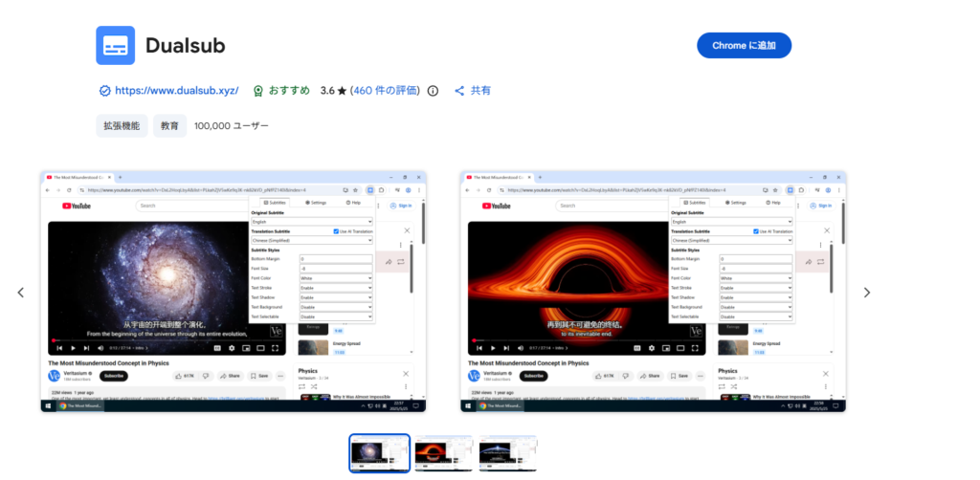The width and height of the screenshot is (980, 480).
Task: Open the 460 件の評価 reviews link
Action: click(387, 91)
